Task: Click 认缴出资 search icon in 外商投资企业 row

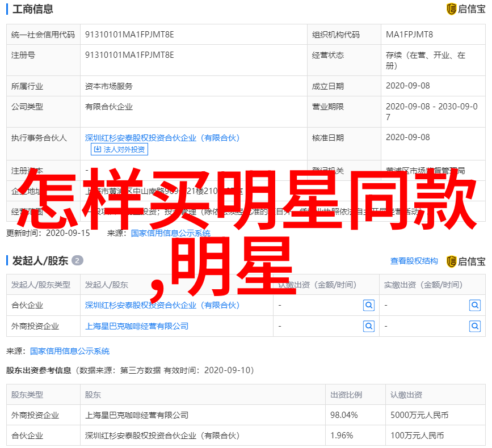Action: coord(369,326)
